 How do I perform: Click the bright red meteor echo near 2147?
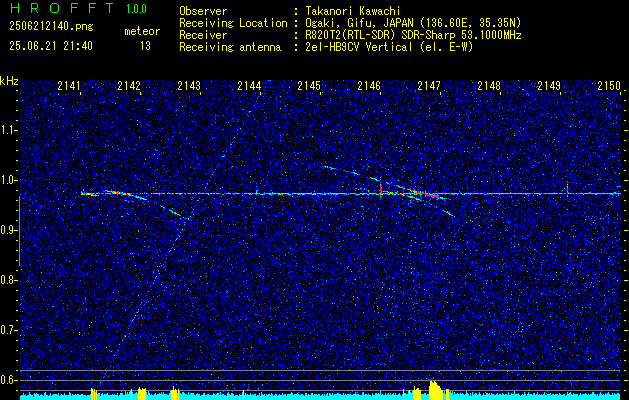click(428, 195)
